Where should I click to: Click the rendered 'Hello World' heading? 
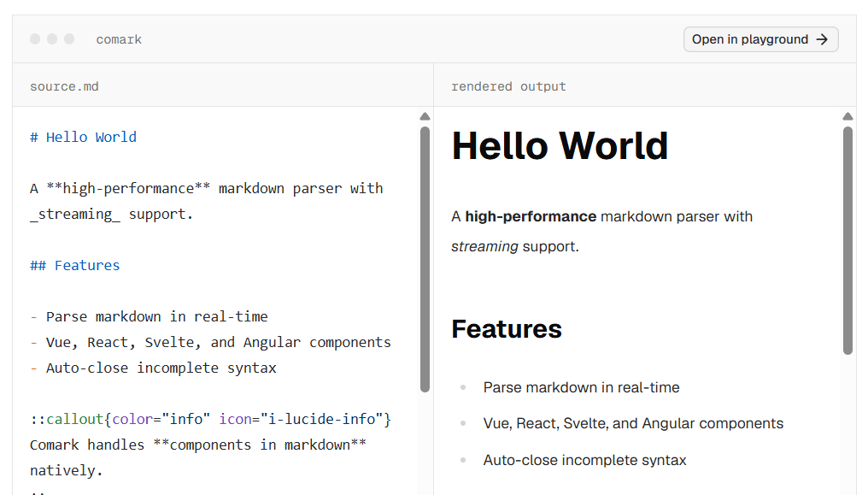click(x=560, y=146)
